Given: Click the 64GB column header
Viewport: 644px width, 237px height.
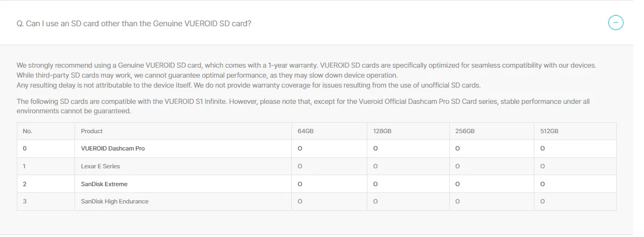Looking at the screenshot, I should [329, 131].
